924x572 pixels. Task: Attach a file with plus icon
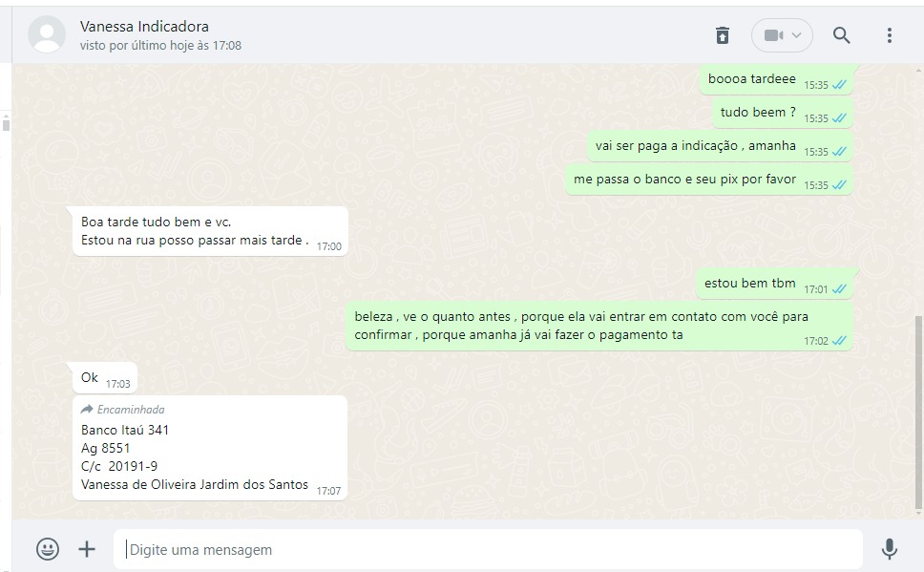tap(87, 549)
